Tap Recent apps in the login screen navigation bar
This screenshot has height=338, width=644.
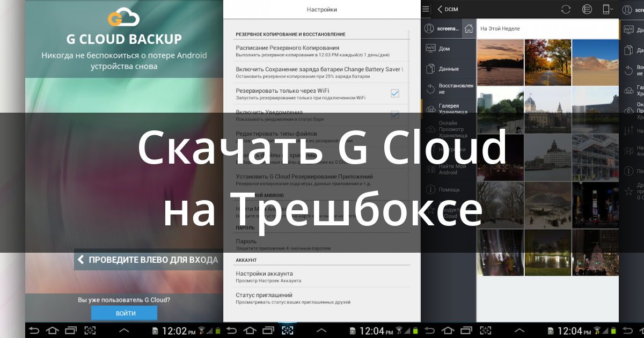[70, 330]
